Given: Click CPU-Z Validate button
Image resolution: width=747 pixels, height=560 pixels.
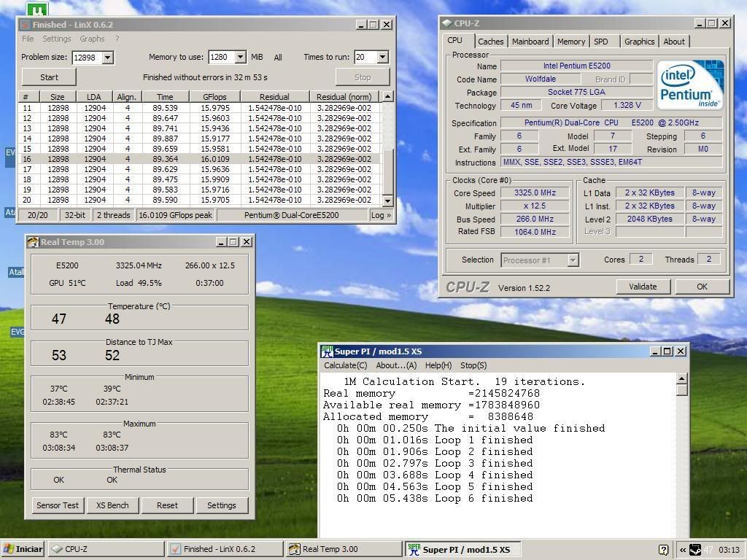Looking at the screenshot, I should 643,287.
